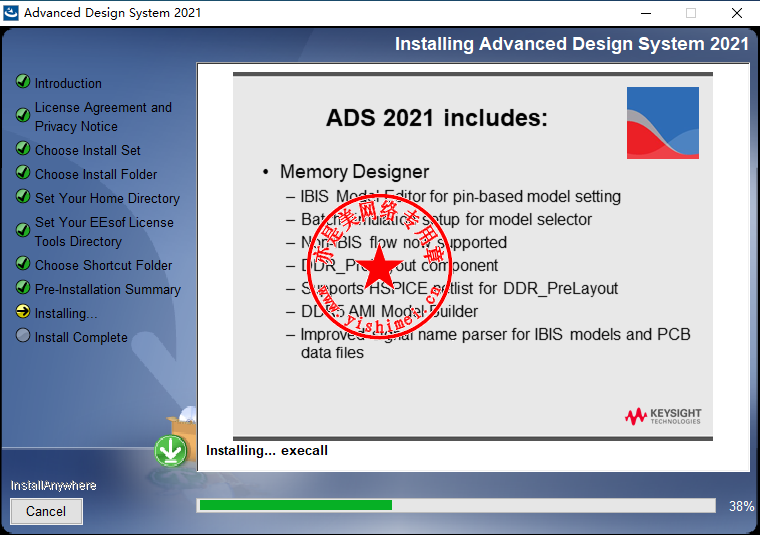Click the 'ADS 2021 includes:' heading
This screenshot has width=760, height=535.
pyautogui.click(x=437, y=118)
